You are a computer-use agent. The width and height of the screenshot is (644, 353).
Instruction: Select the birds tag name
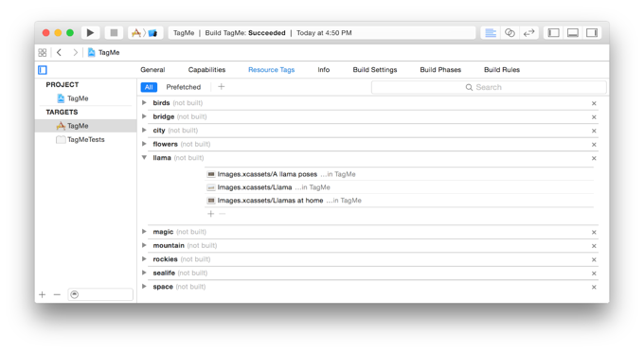pos(161,102)
